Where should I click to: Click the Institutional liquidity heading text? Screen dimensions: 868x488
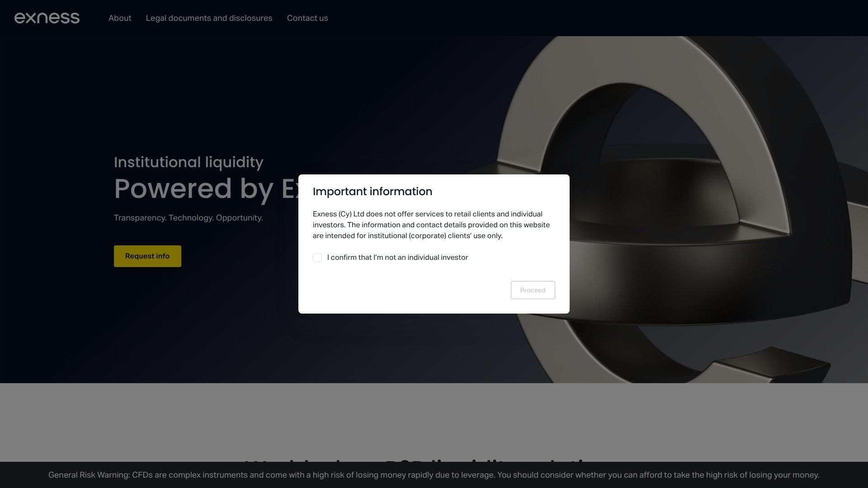(x=189, y=162)
